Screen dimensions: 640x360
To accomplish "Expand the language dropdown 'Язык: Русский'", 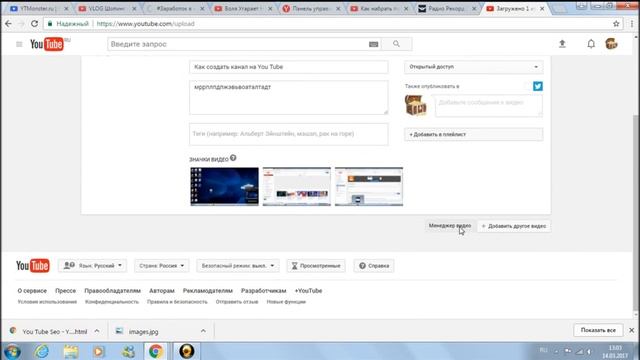I will coord(93,266).
